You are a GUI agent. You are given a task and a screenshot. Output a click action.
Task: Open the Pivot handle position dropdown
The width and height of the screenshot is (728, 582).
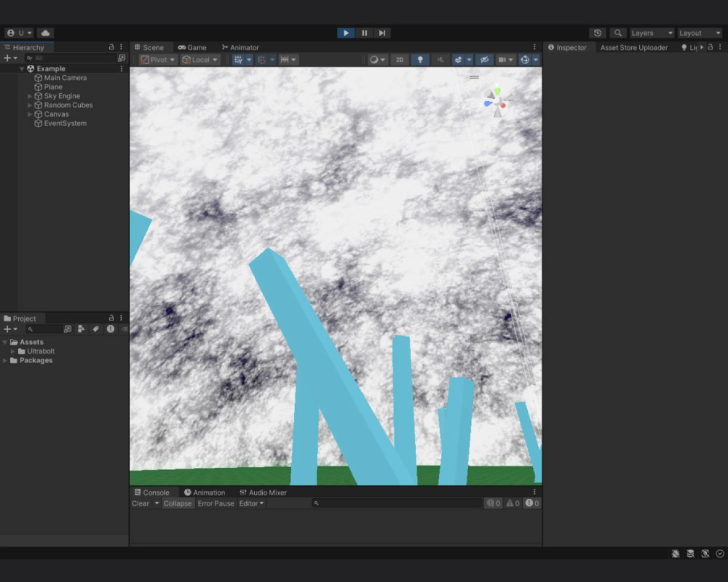tap(158, 60)
